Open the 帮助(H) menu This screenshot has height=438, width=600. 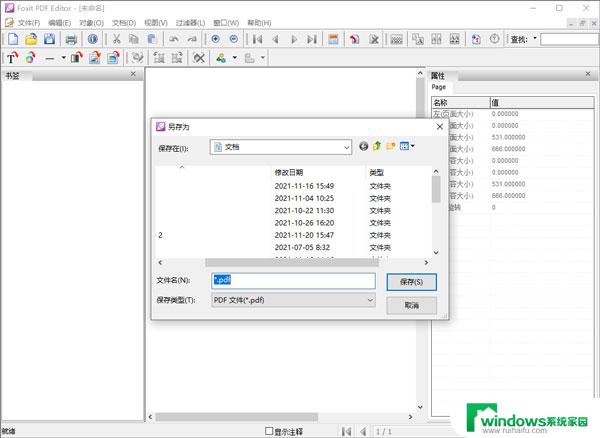259,23
